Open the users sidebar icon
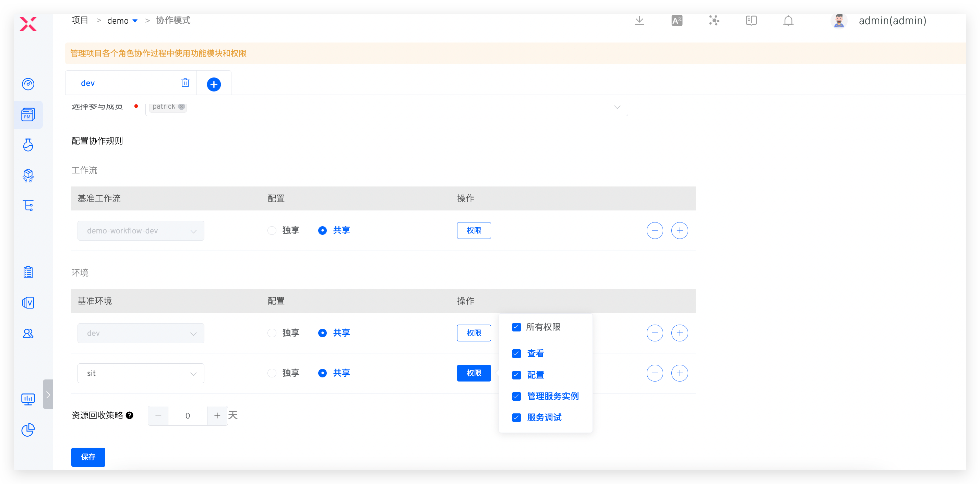Image resolution: width=980 pixels, height=484 pixels. click(28, 333)
